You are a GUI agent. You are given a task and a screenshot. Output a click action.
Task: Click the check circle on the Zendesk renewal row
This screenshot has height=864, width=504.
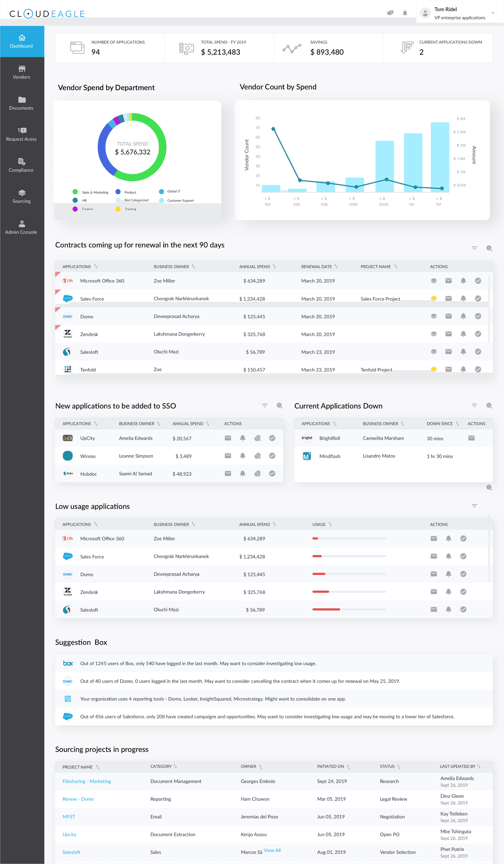point(478,334)
